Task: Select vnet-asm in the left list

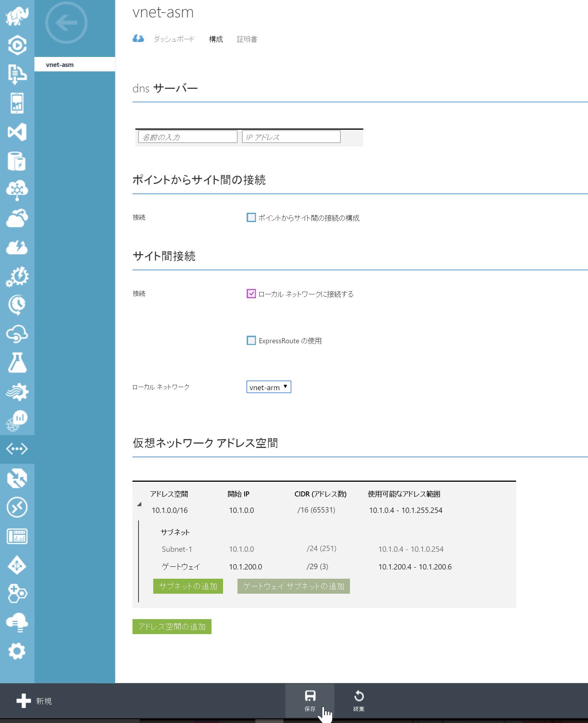Action: 75,64
